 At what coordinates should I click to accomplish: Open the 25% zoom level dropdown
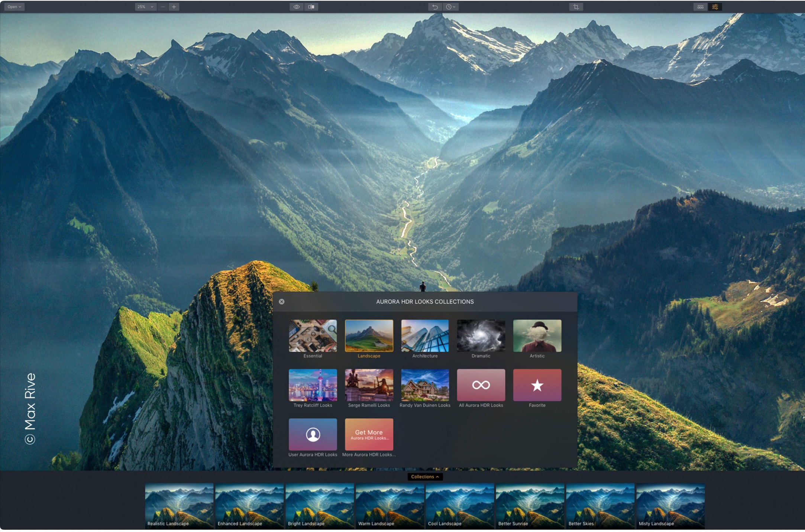pos(145,7)
